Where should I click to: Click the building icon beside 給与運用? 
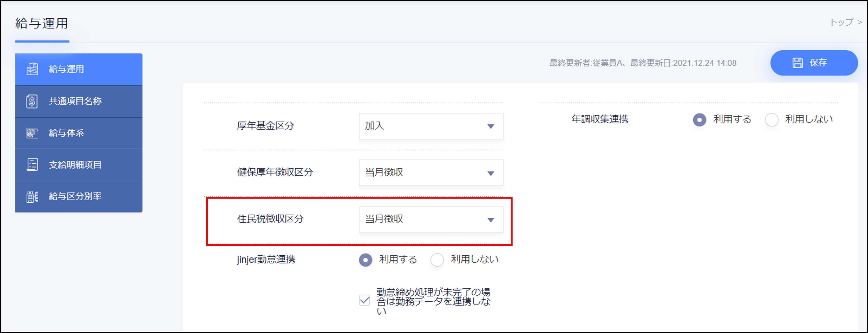32,69
